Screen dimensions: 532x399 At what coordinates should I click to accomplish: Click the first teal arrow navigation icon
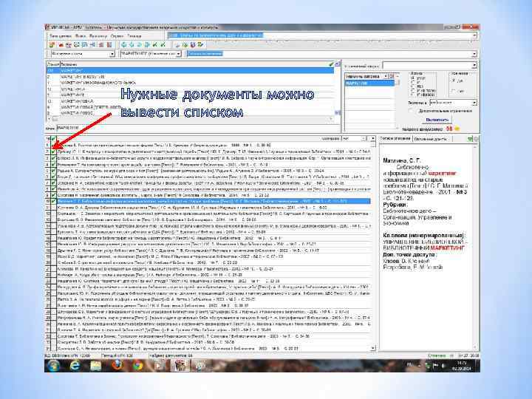click(124, 44)
